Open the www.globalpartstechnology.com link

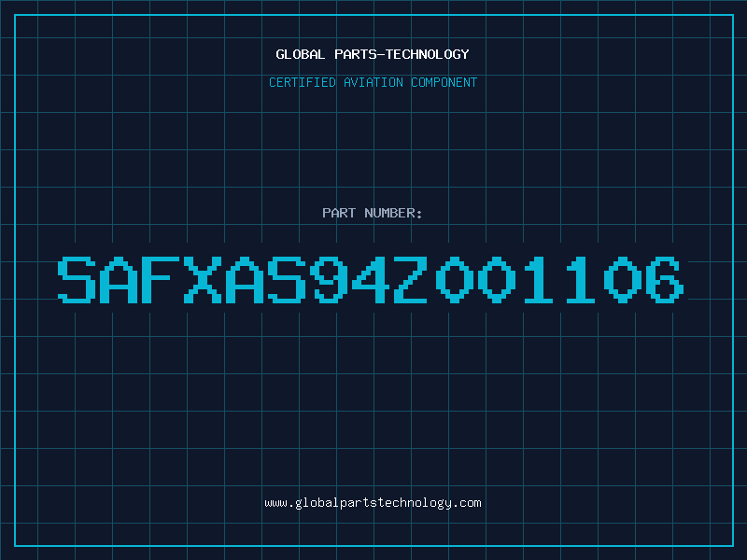[373, 503]
